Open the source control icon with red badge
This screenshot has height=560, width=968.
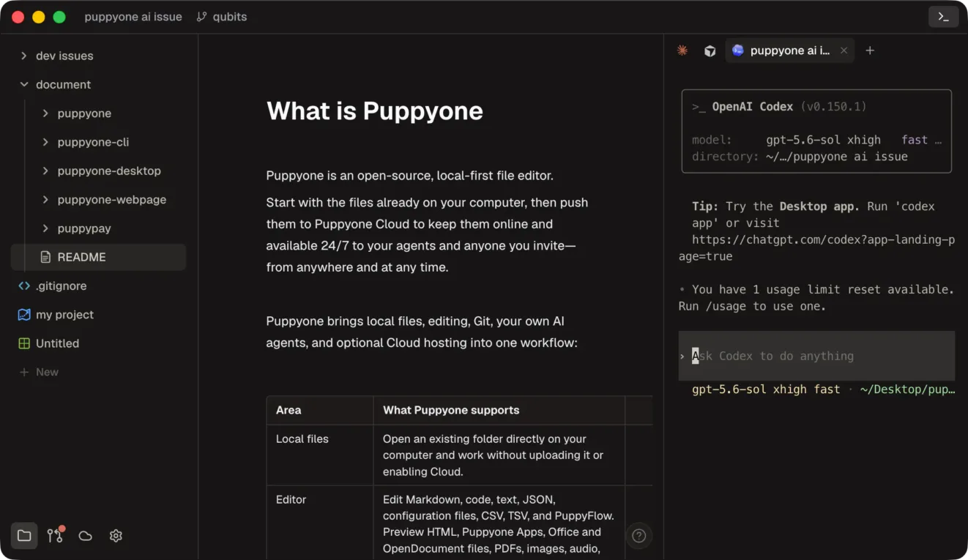point(55,535)
